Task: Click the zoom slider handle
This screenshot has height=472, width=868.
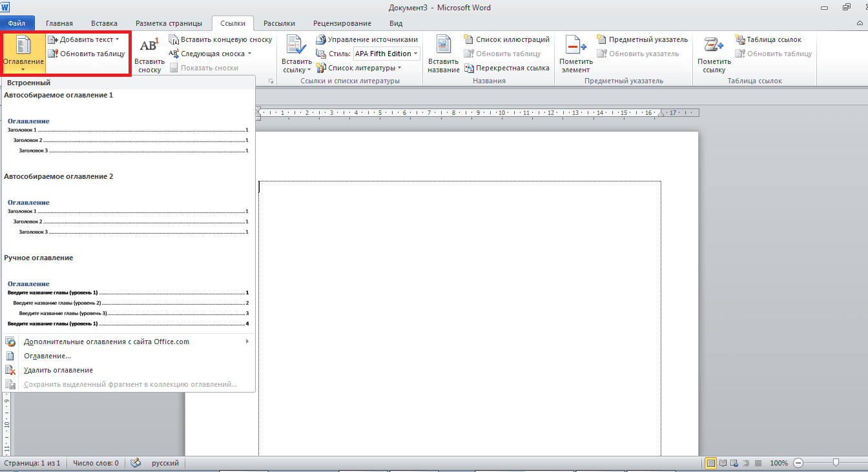Action: tap(836, 463)
